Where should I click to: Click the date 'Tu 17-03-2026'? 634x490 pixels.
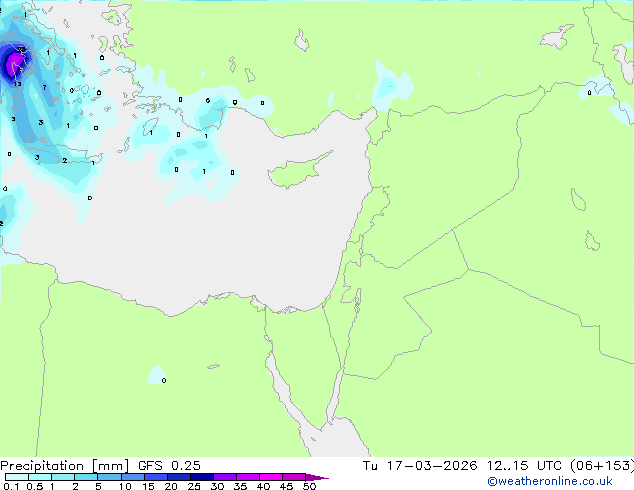[x=420, y=466]
